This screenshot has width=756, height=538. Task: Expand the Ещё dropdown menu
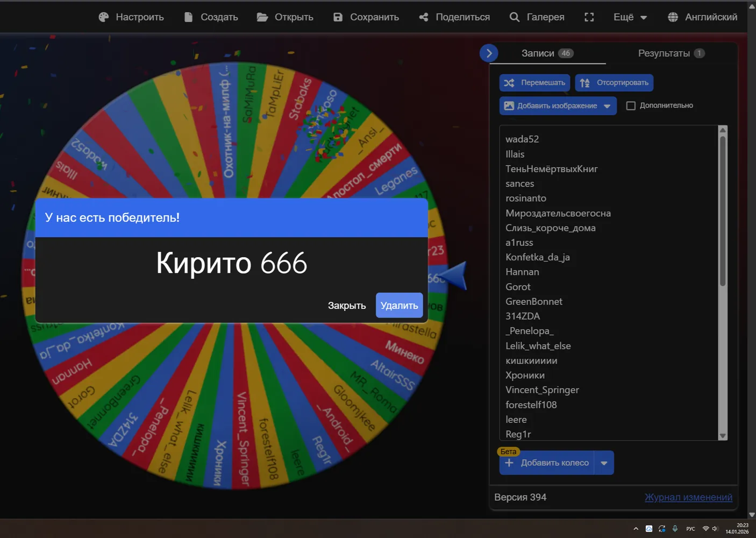coord(630,17)
